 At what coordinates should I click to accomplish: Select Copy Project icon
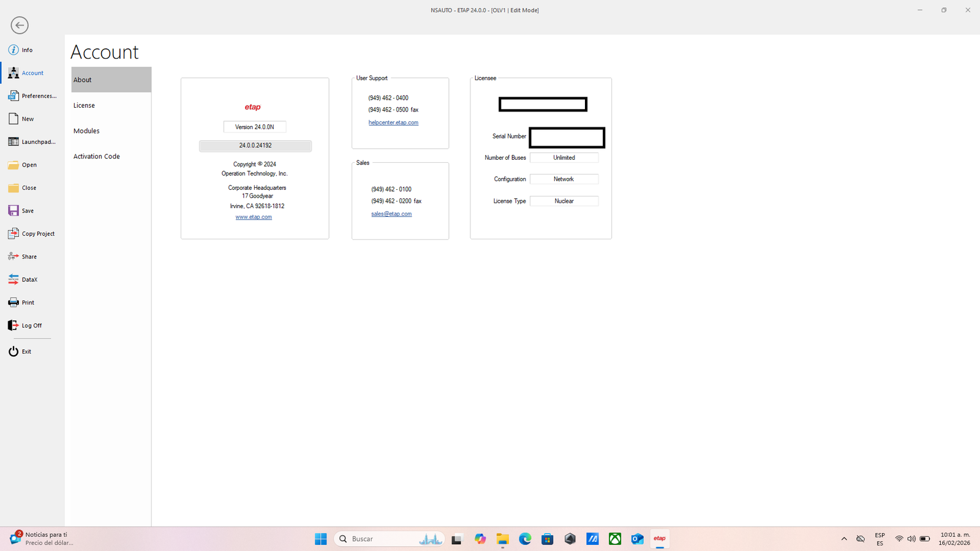click(13, 233)
